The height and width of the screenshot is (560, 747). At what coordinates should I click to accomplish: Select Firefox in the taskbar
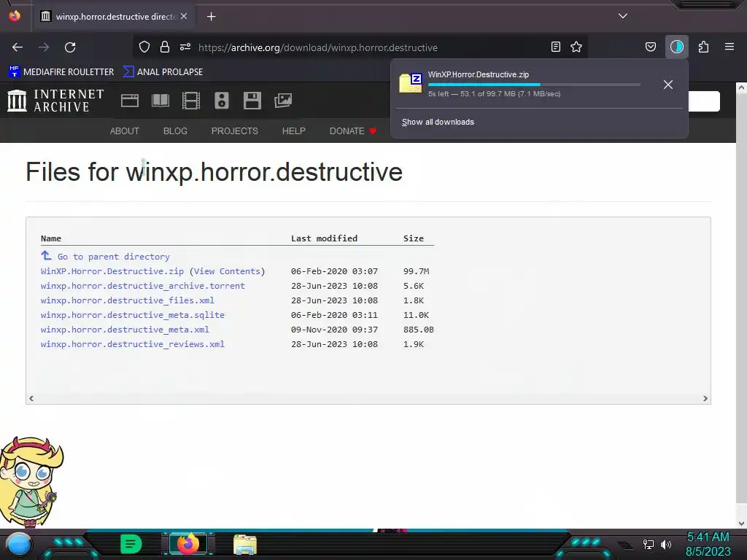[187, 544]
